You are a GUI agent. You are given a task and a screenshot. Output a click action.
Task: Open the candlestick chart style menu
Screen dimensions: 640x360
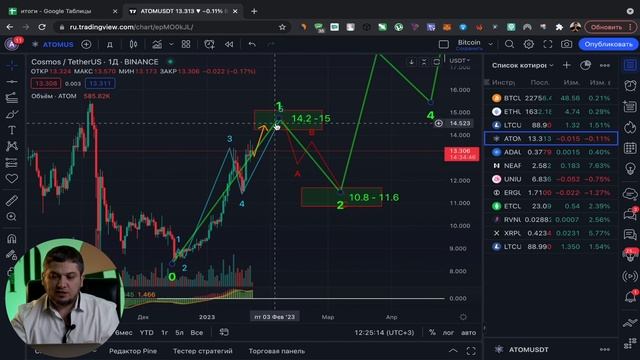tap(133, 44)
